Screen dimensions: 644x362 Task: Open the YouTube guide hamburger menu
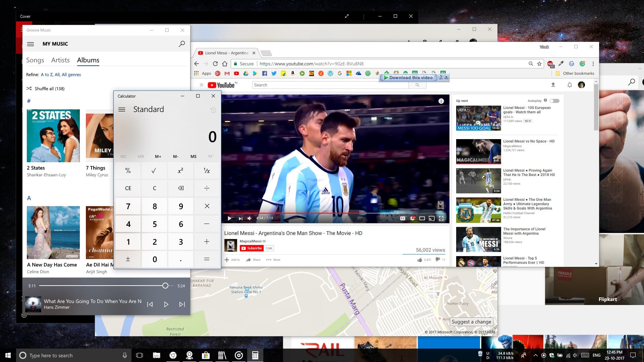point(201,85)
